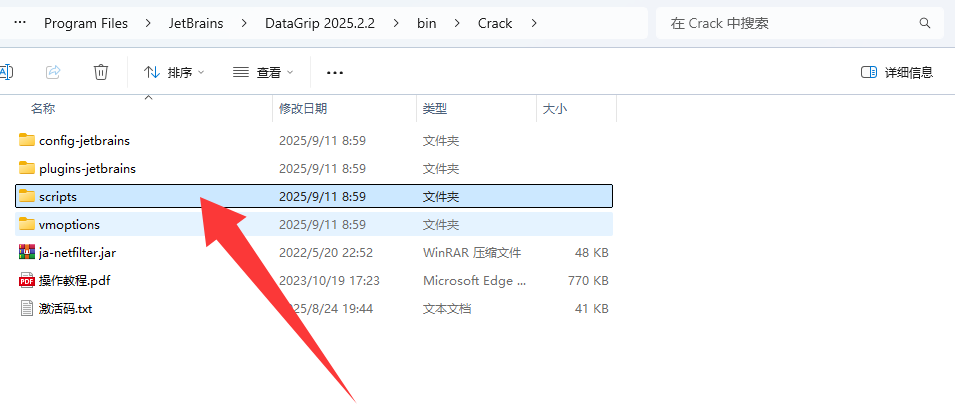Screen dimensions: 955x419
Task: Click the search magnifier icon
Action: [924, 23]
